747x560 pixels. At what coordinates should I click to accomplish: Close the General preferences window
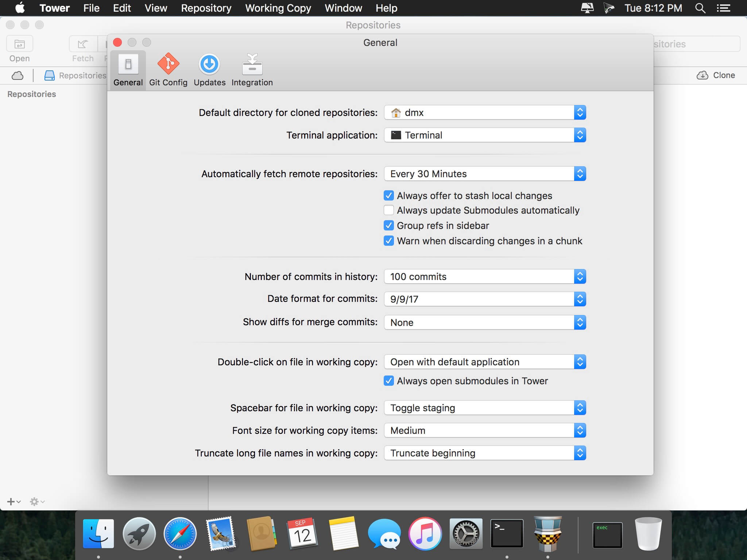pyautogui.click(x=117, y=42)
